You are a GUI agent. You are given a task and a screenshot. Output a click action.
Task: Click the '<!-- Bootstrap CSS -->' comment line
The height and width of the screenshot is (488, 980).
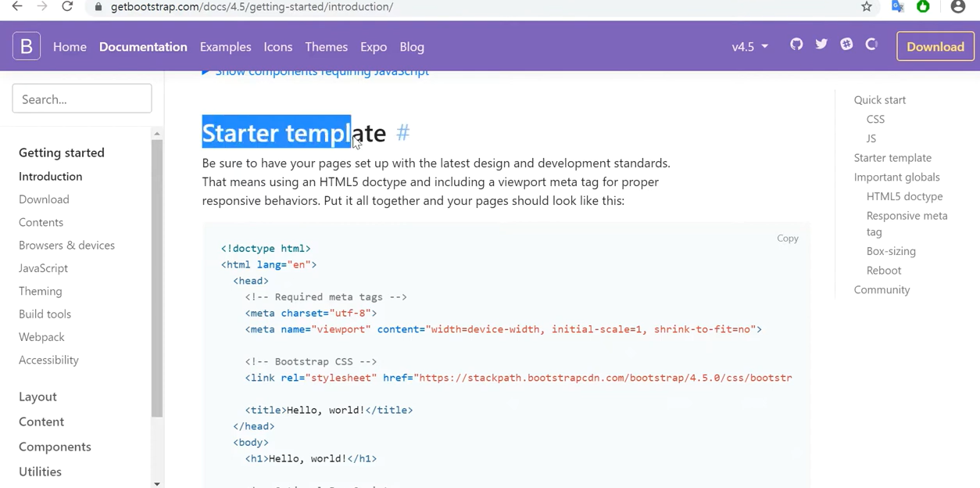click(x=311, y=361)
